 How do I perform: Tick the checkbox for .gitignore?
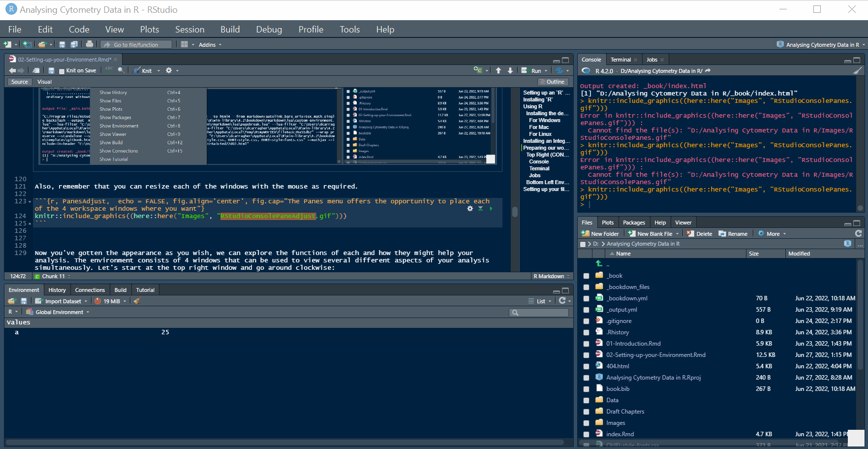pos(586,321)
